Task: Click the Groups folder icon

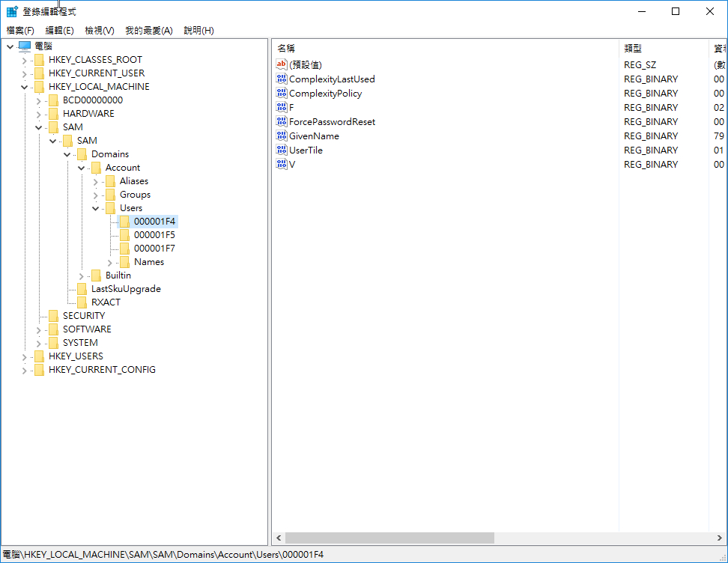Action: click(x=111, y=194)
